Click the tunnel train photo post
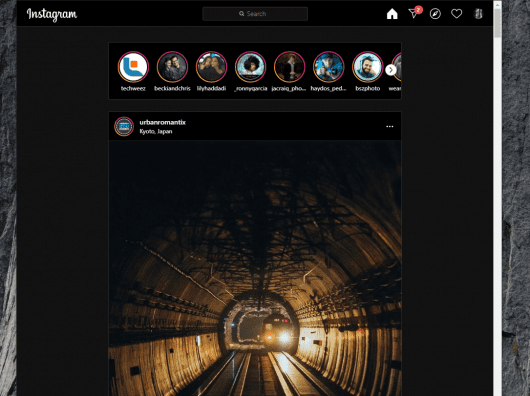 coord(255,268)
